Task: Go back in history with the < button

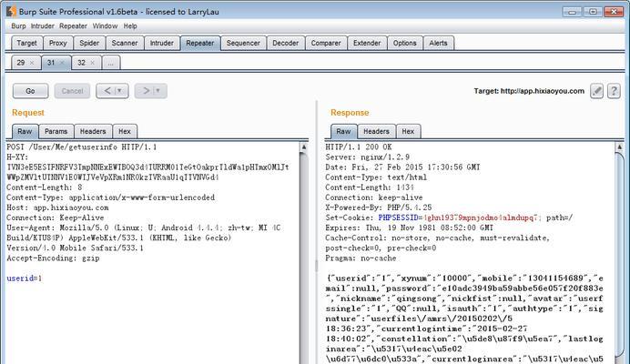Action: pos(107,91)
